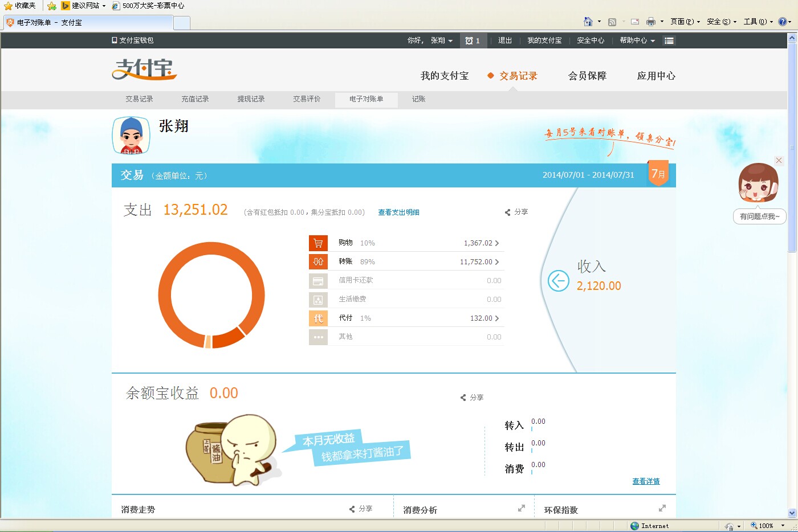Open a new blank browser tab
The image size is (798, 532).
[182, 23]
